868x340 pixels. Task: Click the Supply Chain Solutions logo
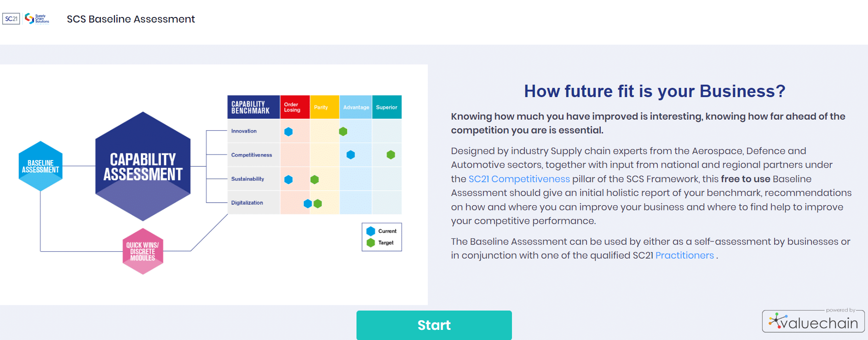click(x=37, y=19)
